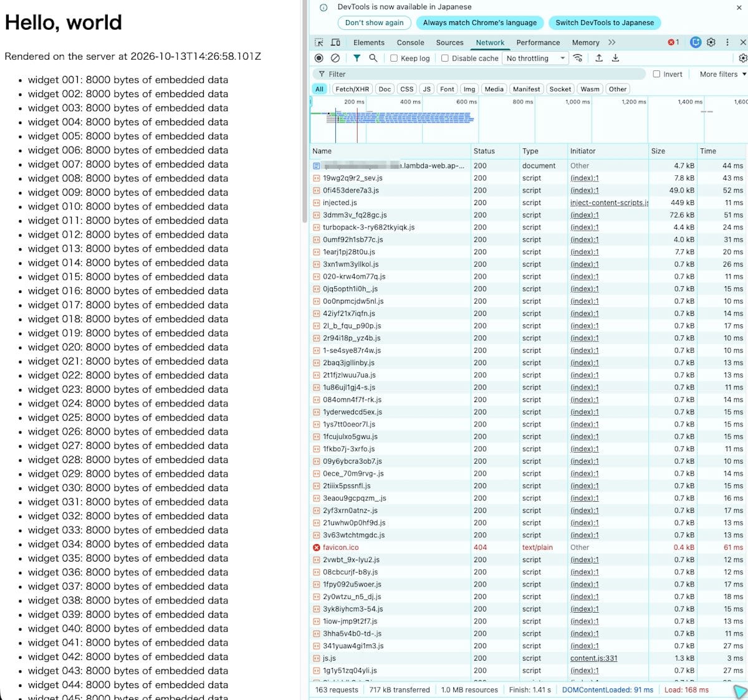Filter requests by Doc type

[385, 89]
